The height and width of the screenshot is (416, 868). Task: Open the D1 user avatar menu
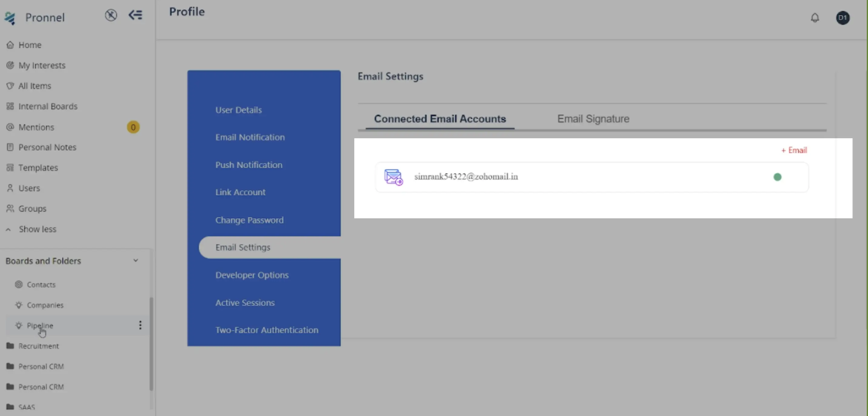843,18
